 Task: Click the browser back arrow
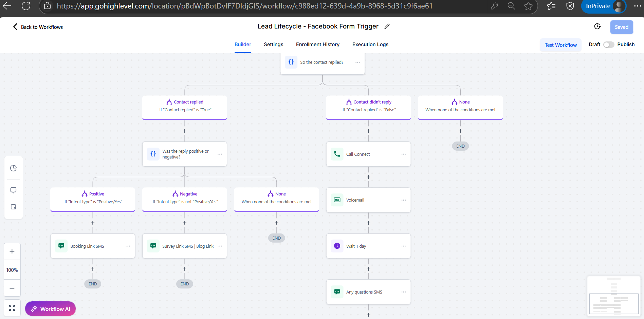point(7,6)
